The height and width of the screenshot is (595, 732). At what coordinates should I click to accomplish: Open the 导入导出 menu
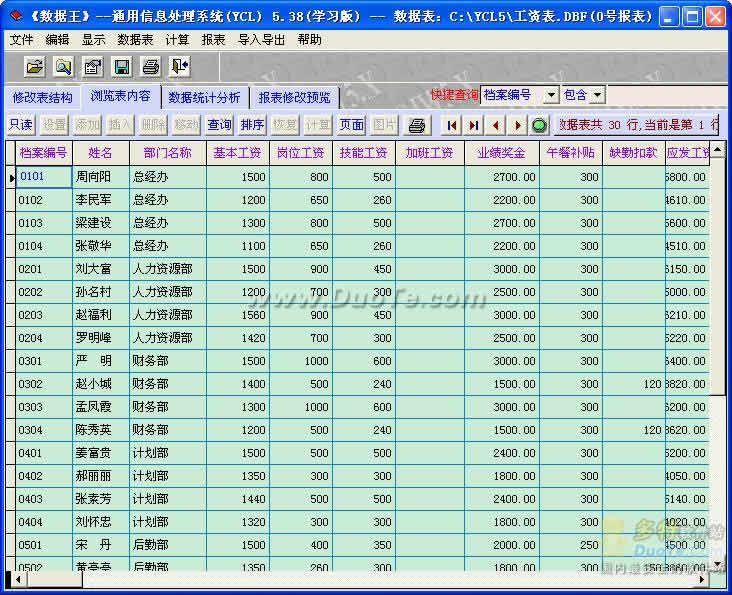click(x=261, y=40)
